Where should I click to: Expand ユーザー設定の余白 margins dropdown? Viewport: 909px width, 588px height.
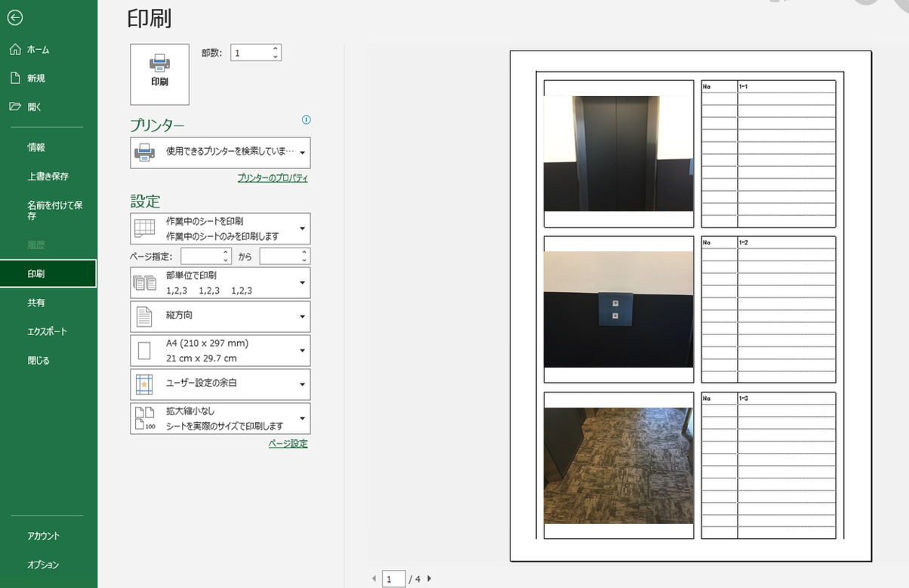220,384
